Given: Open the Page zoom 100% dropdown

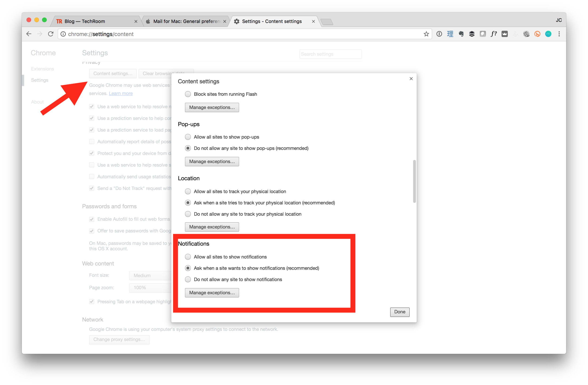Looking at the screenshot, I should coord(150,288).
